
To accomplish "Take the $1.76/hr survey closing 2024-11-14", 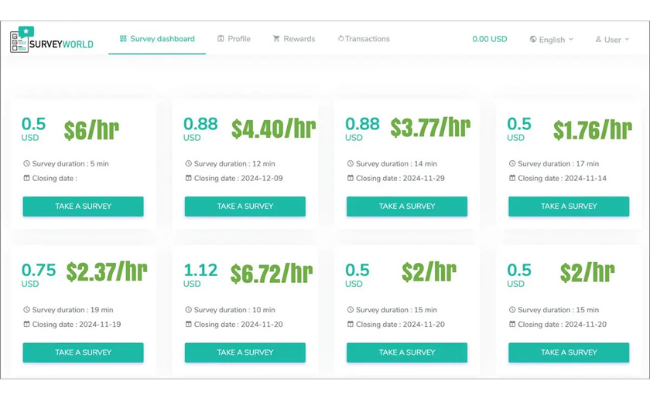I will pos(569,206).
